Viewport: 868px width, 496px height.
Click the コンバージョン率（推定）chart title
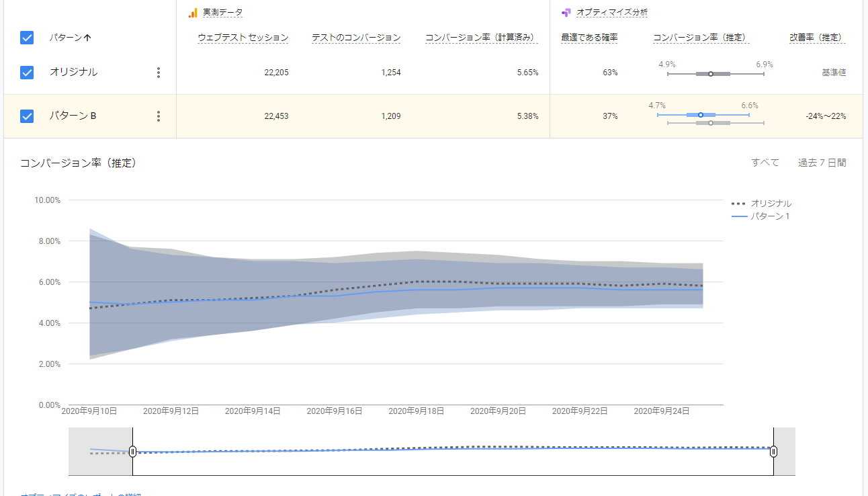(x=78, y=163)
